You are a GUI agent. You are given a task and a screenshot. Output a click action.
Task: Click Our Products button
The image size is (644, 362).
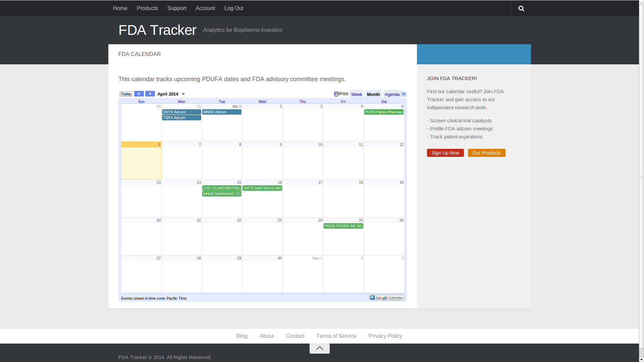click(x=487, y=153)
